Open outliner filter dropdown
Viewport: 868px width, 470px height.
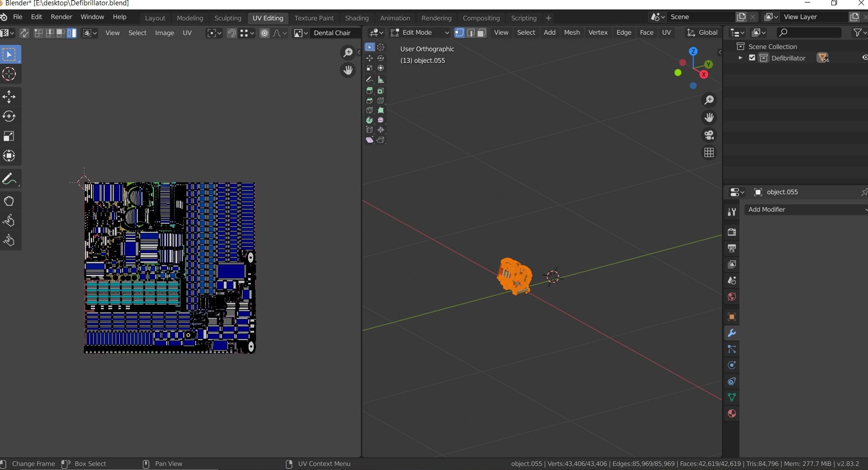[x=859, y=33]
